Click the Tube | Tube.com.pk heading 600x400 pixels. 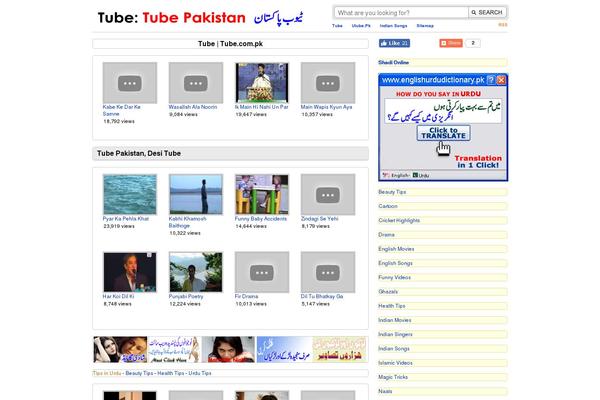point(230,44)
